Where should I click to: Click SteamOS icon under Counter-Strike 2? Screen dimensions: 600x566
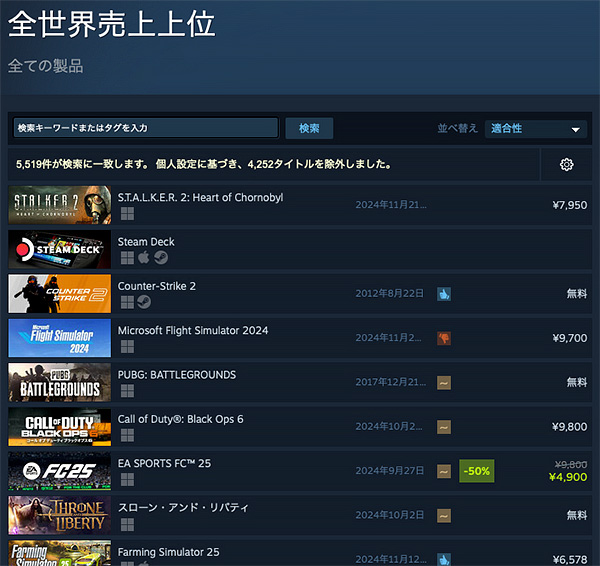144,302
